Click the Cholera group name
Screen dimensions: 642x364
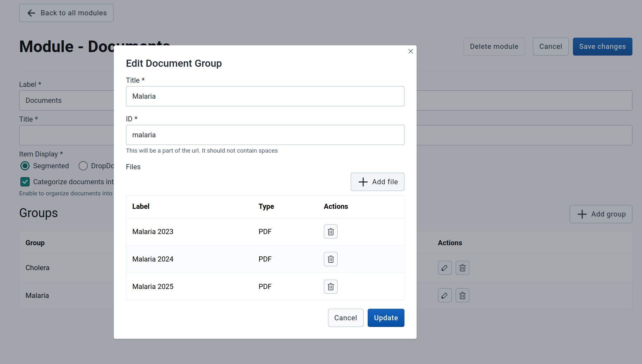point(37,268)
